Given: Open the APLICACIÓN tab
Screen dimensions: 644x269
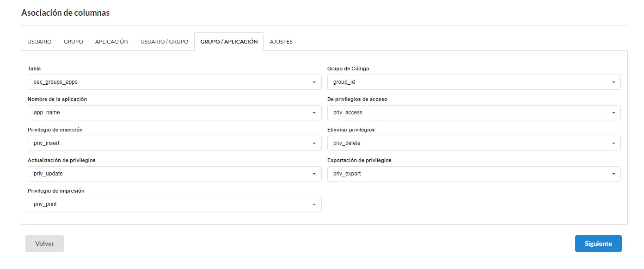Looking at the screenshot, I should pos(112,42).
